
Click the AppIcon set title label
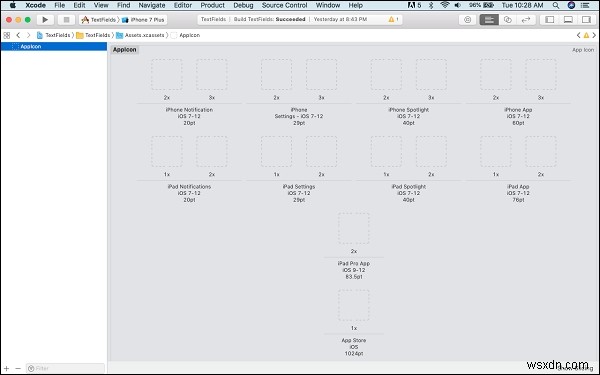coord(124,50)
